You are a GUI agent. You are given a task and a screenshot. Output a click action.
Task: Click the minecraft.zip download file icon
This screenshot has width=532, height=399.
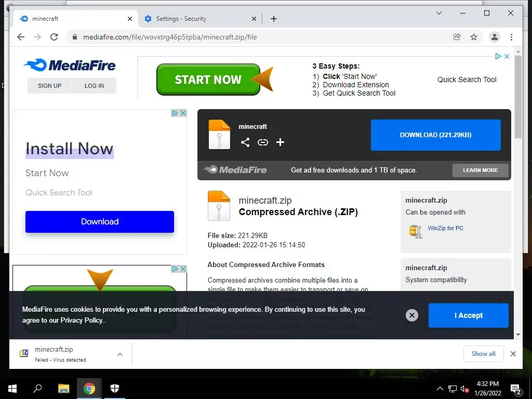[x=24, y=353]
